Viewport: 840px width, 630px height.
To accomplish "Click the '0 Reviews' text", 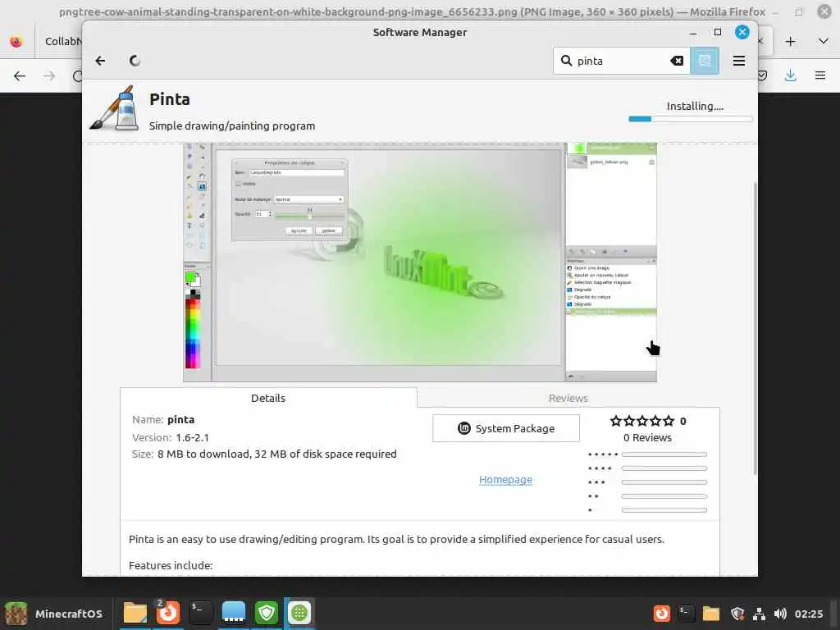I will pyautogui.click(x=647, y=438).
